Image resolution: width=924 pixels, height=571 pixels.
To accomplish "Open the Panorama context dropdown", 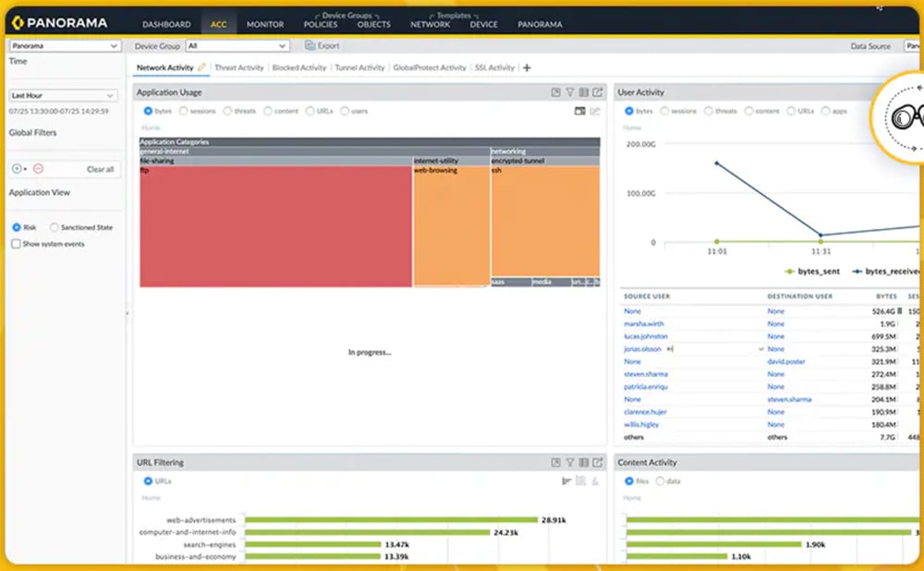I will click(x=65, y=45).
